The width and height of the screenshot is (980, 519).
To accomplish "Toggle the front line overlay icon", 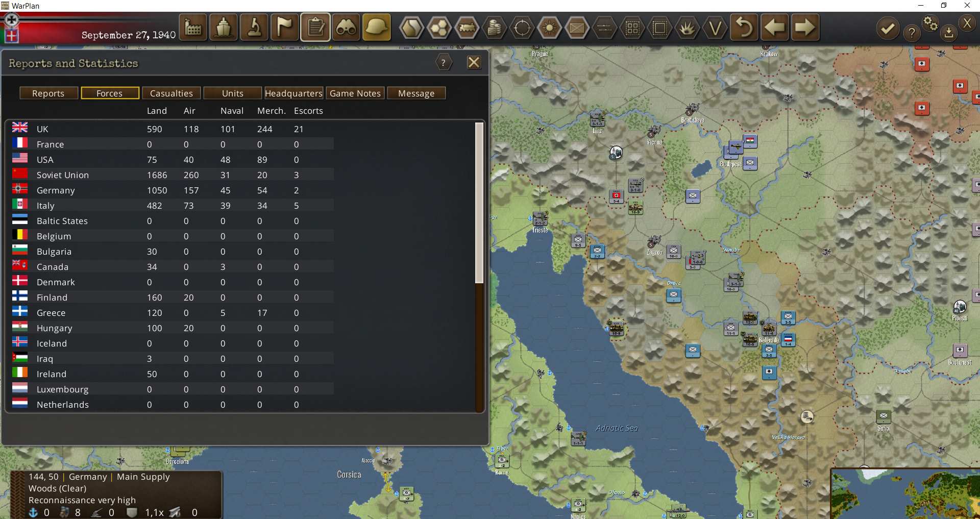I will [605, 28].
